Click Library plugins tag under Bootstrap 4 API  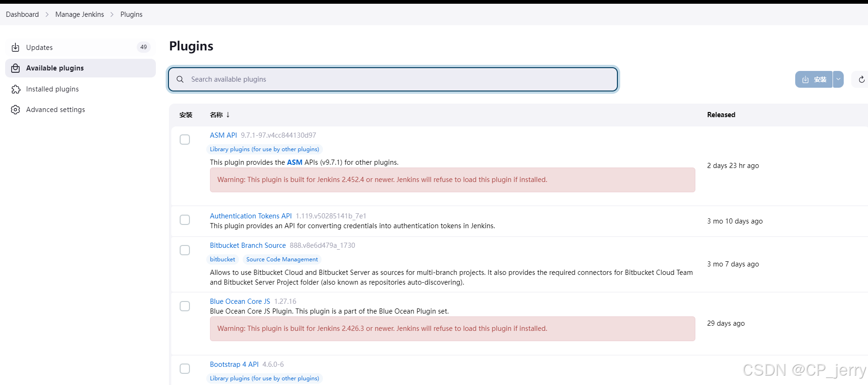point(265,378)
